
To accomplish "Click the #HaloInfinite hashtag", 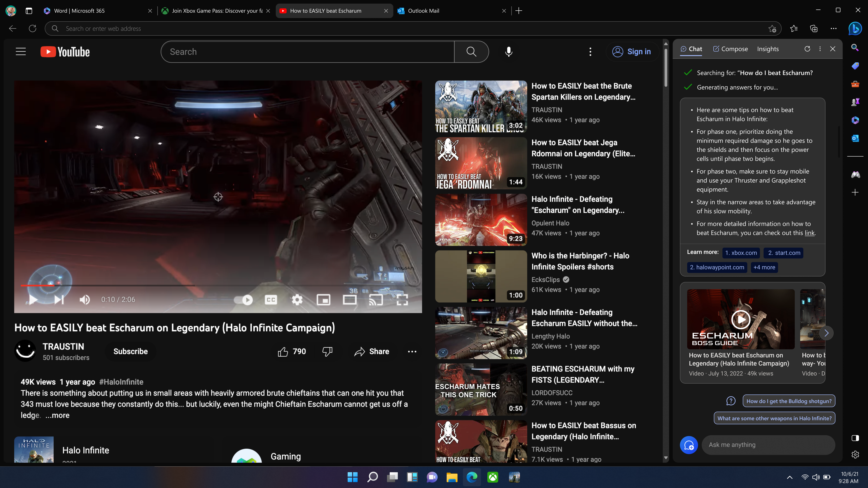I will point(121,382).
